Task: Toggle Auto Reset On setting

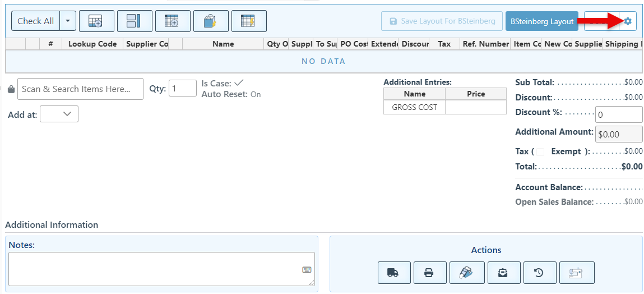Action: coord(255,94)
